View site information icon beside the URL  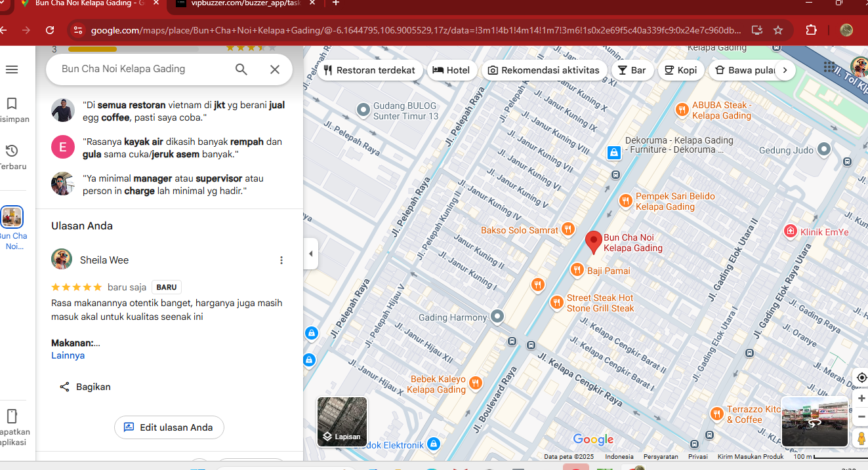click(78, 30)
